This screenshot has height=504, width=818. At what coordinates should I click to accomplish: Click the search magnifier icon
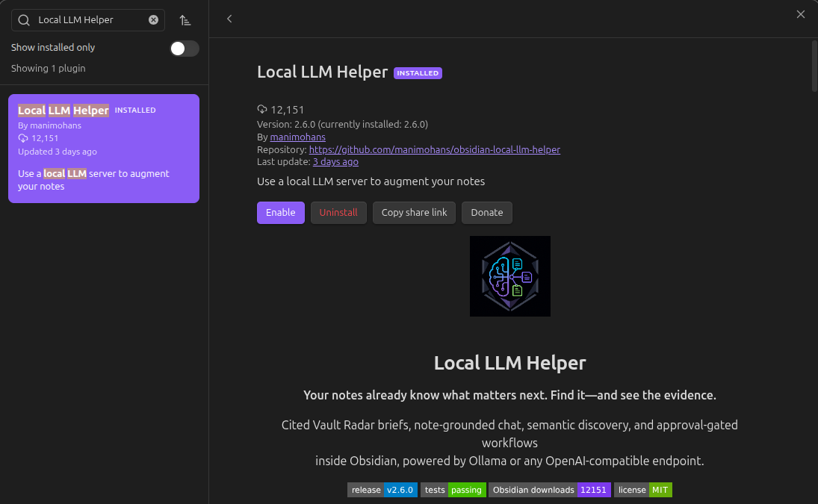24,20
